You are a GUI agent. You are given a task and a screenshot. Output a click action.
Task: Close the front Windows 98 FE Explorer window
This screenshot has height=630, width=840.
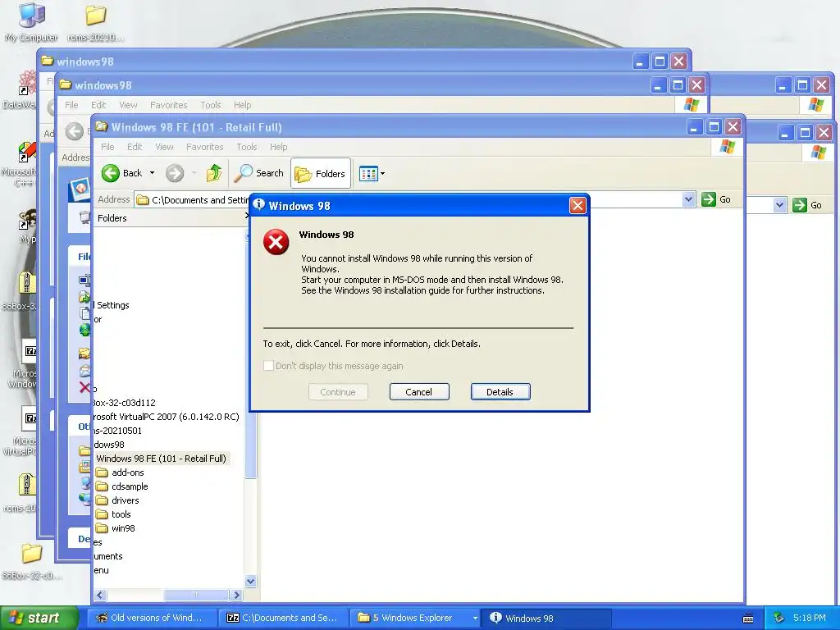click(x=733, y=127)
